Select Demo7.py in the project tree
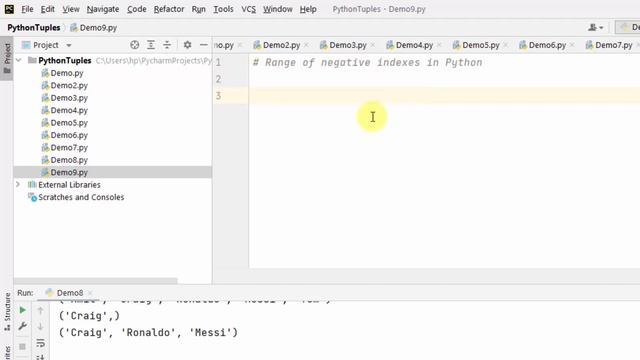 [64, 148]
